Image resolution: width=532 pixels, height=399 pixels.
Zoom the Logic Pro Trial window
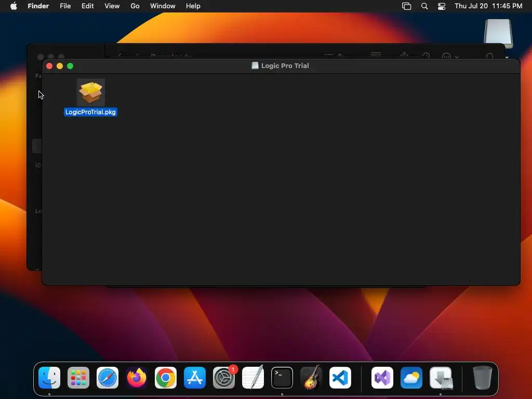click(x=70, y=66)
